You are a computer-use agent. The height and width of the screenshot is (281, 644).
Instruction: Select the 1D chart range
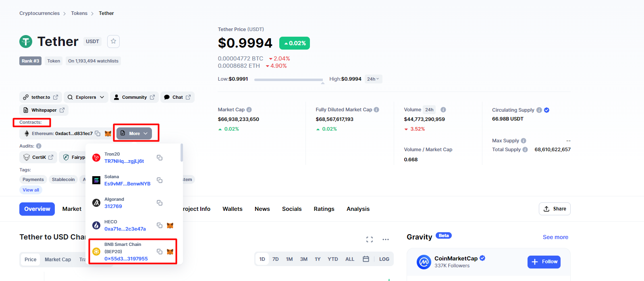coord(262,259)
